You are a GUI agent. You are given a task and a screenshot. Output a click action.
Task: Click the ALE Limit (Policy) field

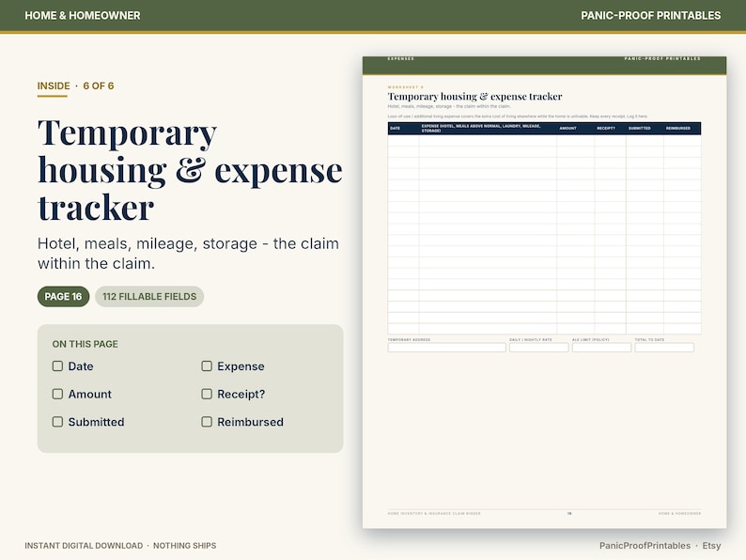(x=602, y=348)
